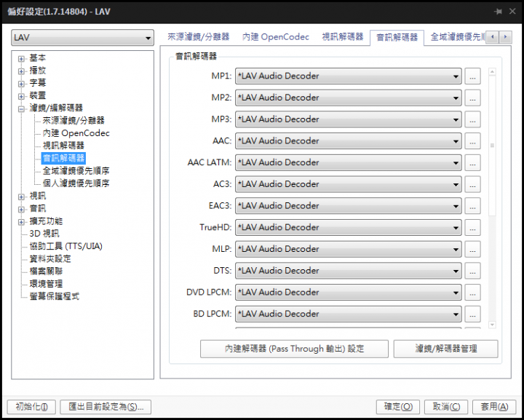This screenshot has width=524, height=420.
Task: Click 匯出目前設定為(S)... button
Action: pyautogui.click(x=106, y=407)
